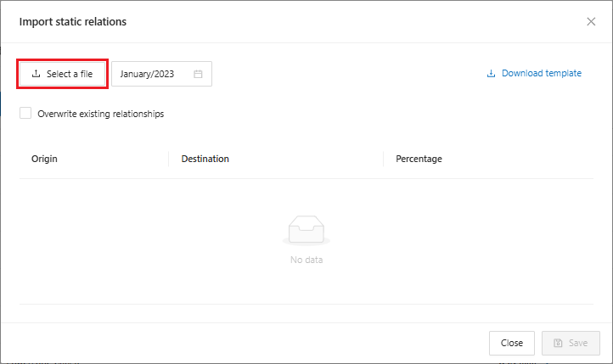Click the disabled Save button
The image size is (613, 364).
(x=571, y=343)
